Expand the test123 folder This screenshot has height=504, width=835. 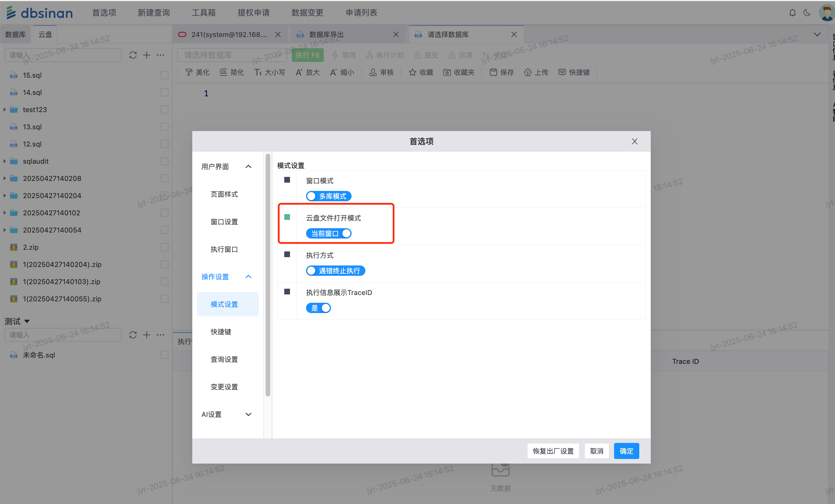(x=5, y=110)
